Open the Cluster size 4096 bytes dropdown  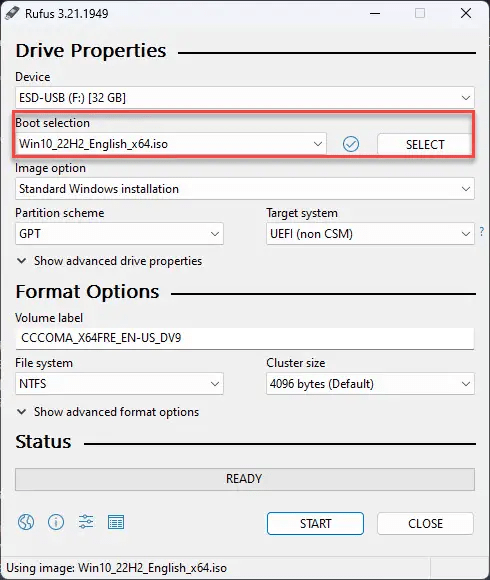pyautogui.click(x=370, y=384)
